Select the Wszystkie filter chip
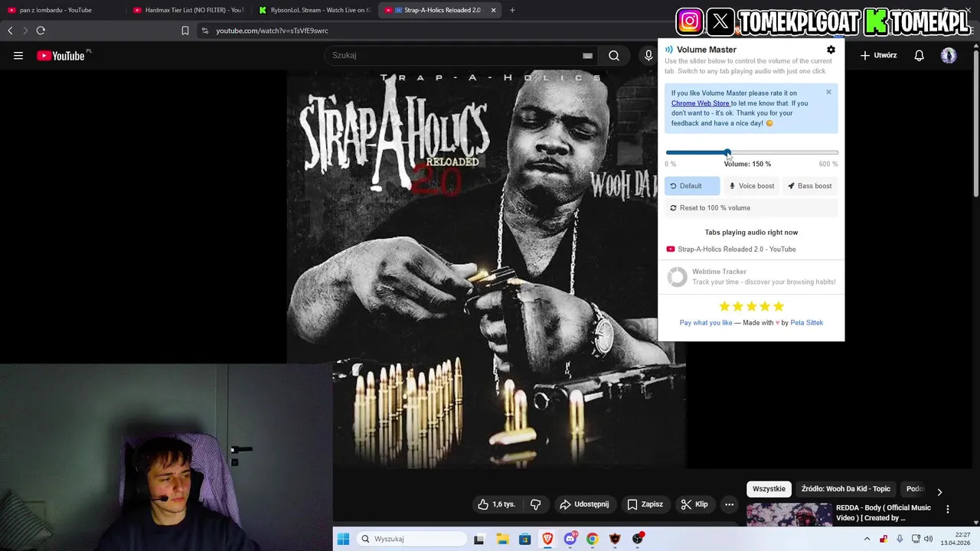This screenshot has height=551, width=980. click(769, 489)
